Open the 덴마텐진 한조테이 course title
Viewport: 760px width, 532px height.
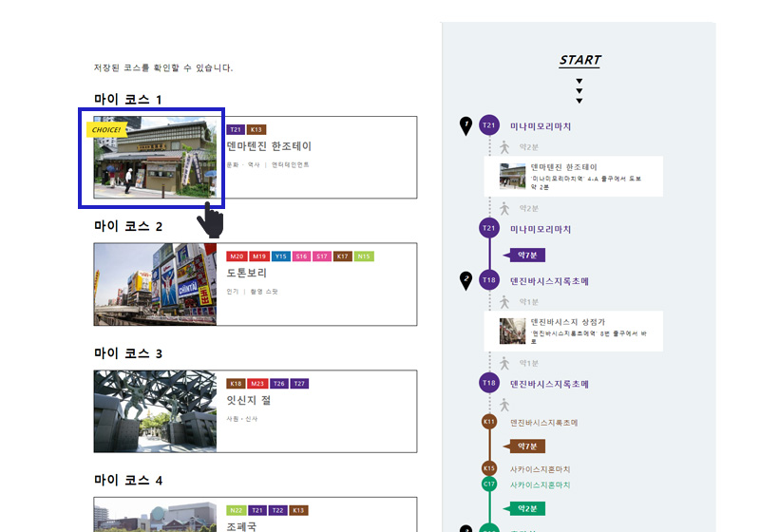tap(269, 146)
